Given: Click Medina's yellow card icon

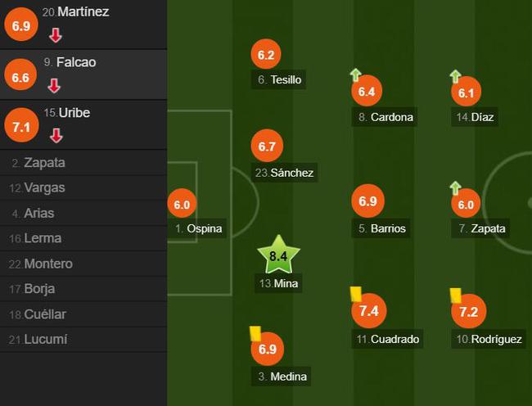Looking at the screenshot, I should pyautogui.click(x=255, y=333).
